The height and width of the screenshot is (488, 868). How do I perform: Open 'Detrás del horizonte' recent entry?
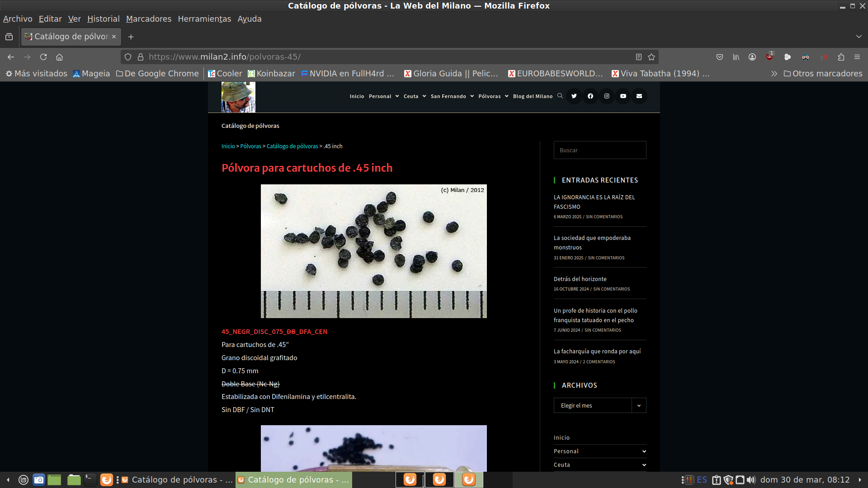pos(580,279)
